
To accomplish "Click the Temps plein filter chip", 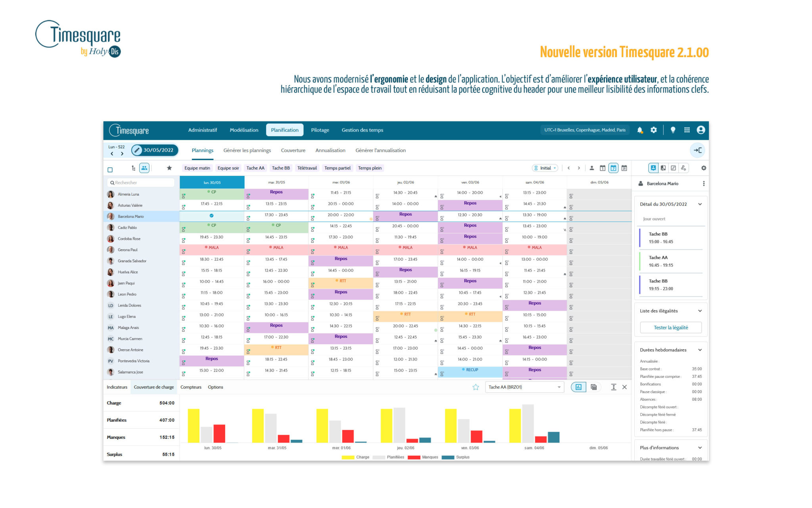I will coord(370,168).
